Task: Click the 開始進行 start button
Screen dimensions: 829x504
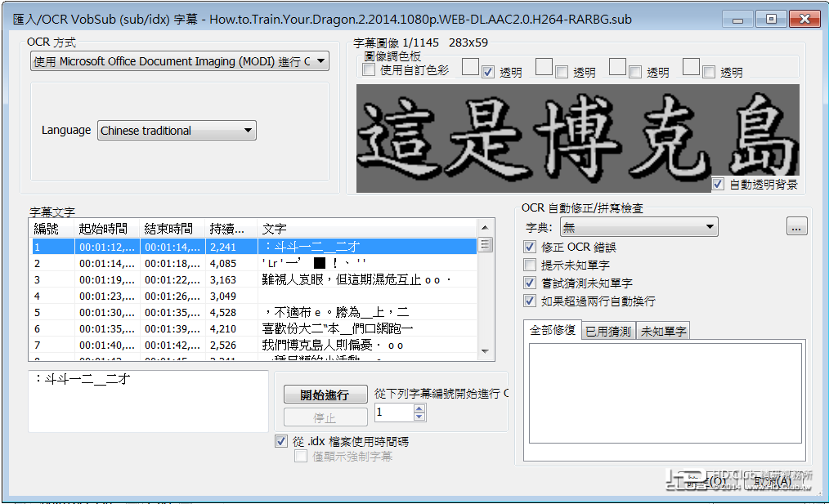Action: (x=326, y=394)
